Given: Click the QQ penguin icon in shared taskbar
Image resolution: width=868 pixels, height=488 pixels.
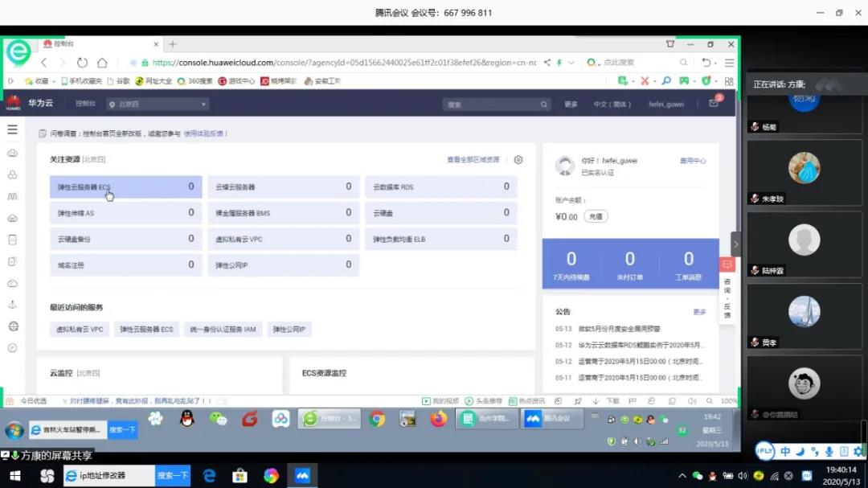Looking at the screenshot, I should 187,419.
